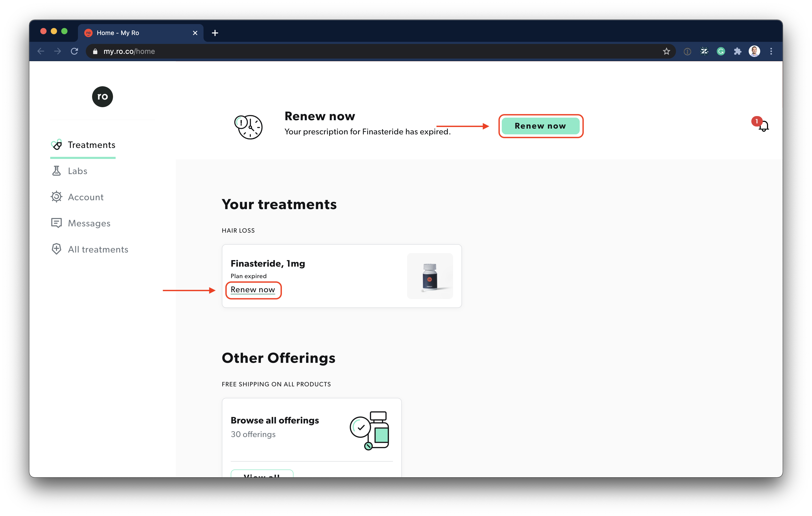812x516 pixels.
Task: Click the Grammarly extension icon
Action: coord(721,51)
